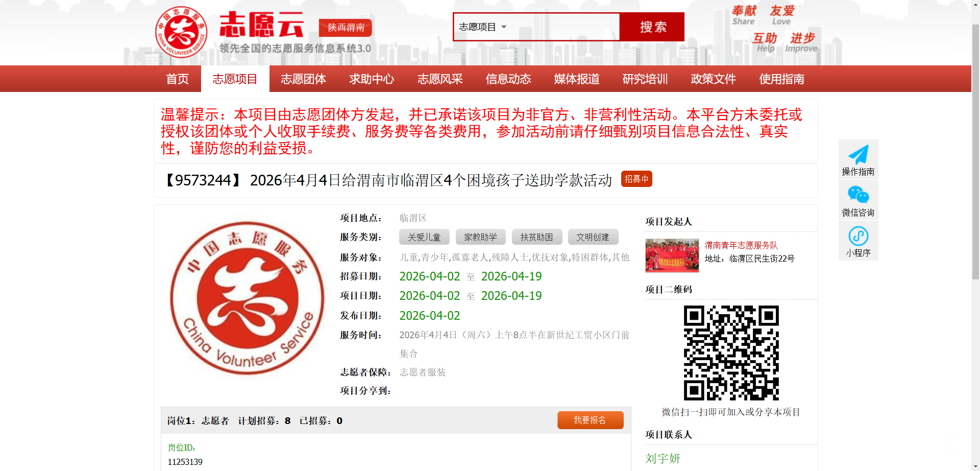Switch to the 使用指南 menu item
This screenshot has height=471, width=980.
tap(781, 79)
